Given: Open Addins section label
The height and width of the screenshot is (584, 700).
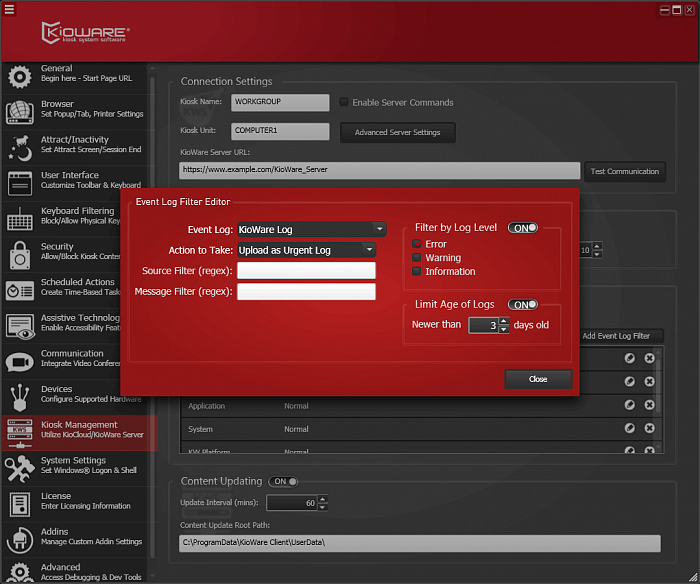Looking at the screenshot, I should (54, 532).
